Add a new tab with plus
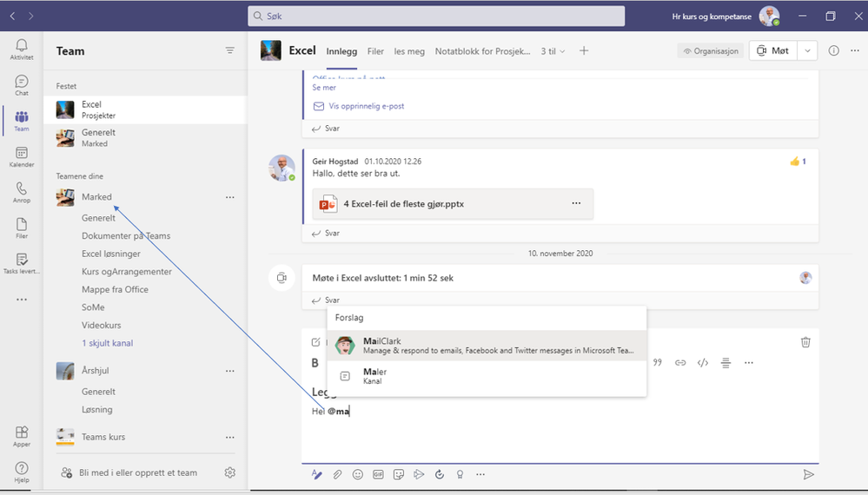This screenshot has width=868, height=495. 584,50
